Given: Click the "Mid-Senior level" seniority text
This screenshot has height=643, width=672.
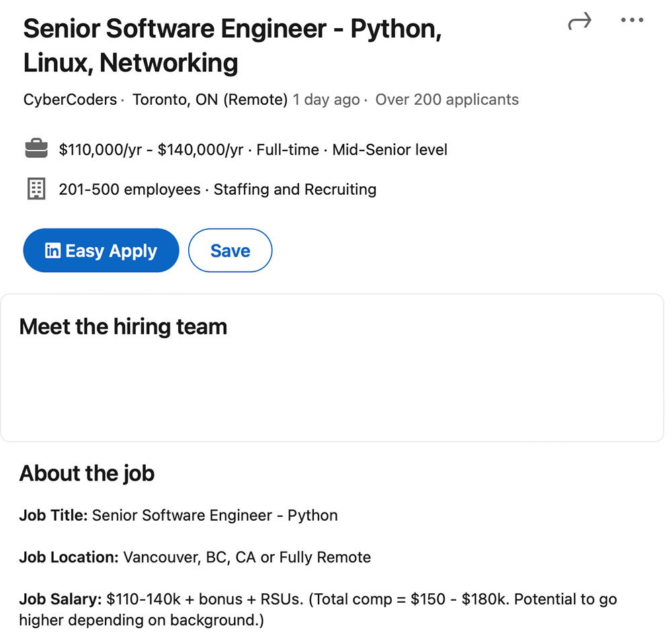Looking at the screenshot, I should pos(390,149).
